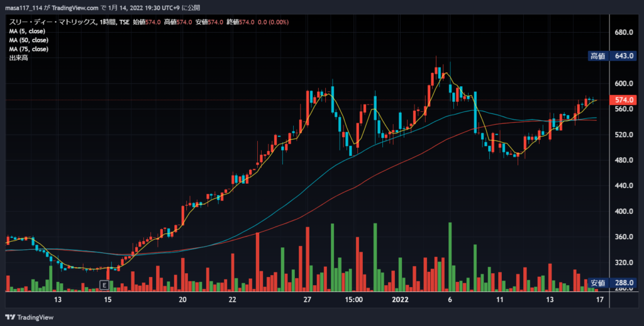Click the 440.0 price axis value
Image resolution: width=644 pixels, height=326 pixels.
point(623,186)
